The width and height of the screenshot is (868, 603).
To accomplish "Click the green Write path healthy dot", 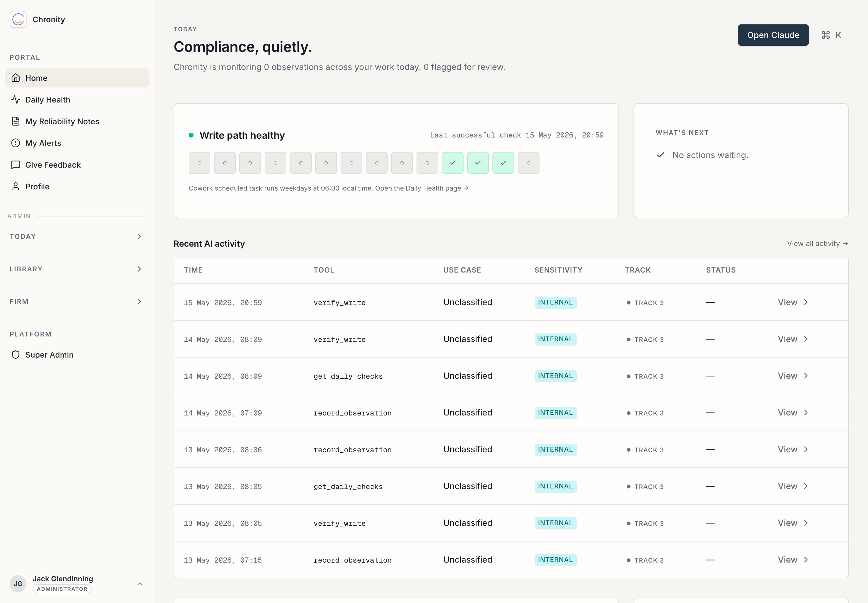I will click(191, 135).
